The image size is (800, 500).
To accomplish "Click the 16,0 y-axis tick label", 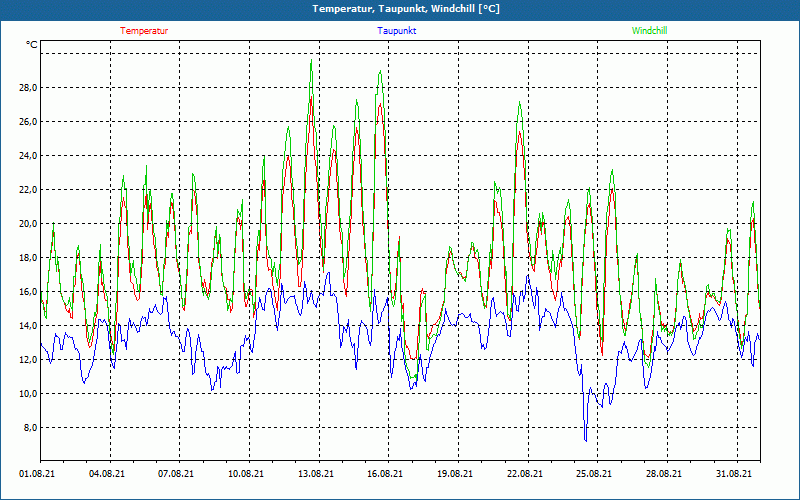I will (x=27, y=292).
